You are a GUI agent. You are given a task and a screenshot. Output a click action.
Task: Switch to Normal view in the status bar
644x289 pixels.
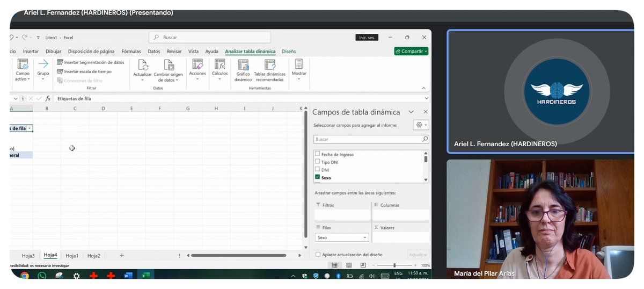click(x=335, y=265)
